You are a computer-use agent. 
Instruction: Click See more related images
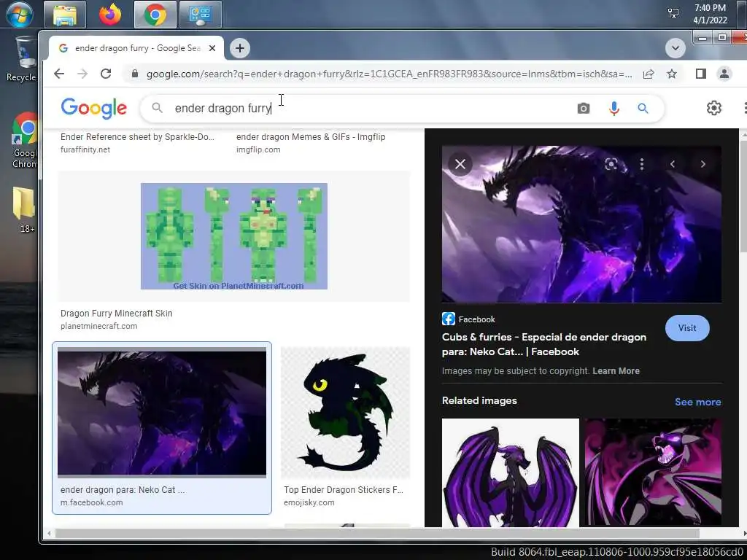pyautogui.click(x=697, y=402)
